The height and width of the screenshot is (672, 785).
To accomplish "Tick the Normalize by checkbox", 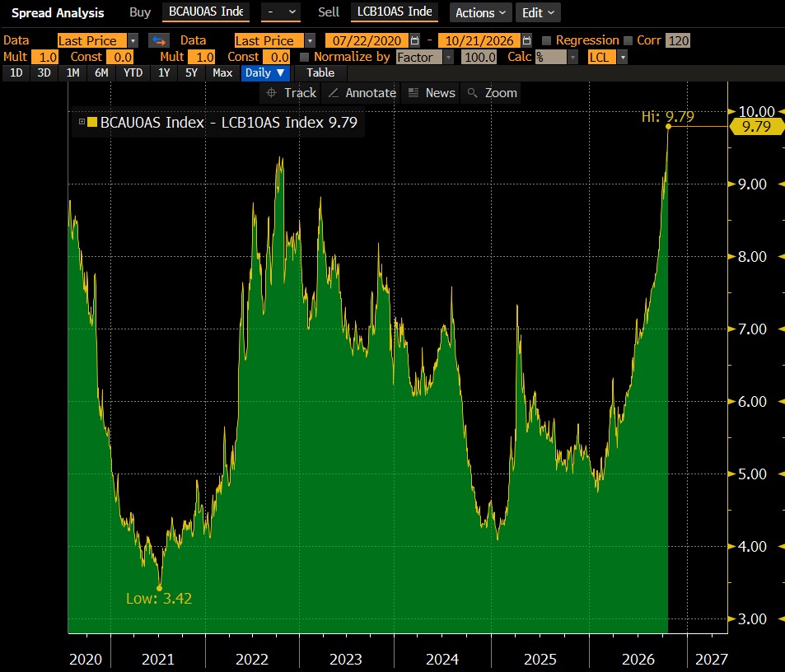I will click(304, 57).
